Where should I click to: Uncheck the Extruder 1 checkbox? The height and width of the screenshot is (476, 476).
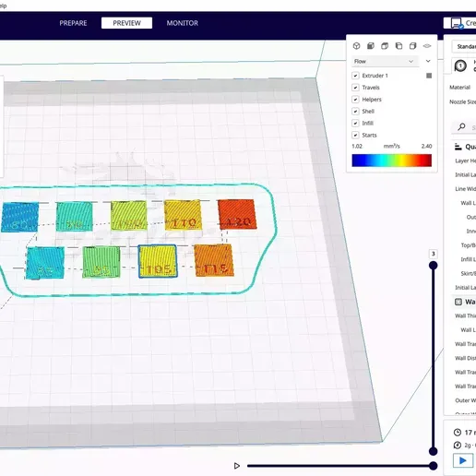click(355, 76)
